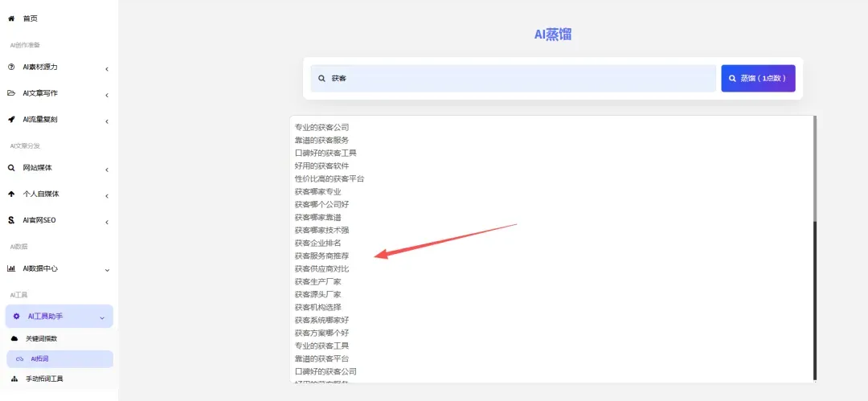Click the S icon of AI官网SEO
The width and height of the screenshot is (868, 401).
[x=11, y=220]
